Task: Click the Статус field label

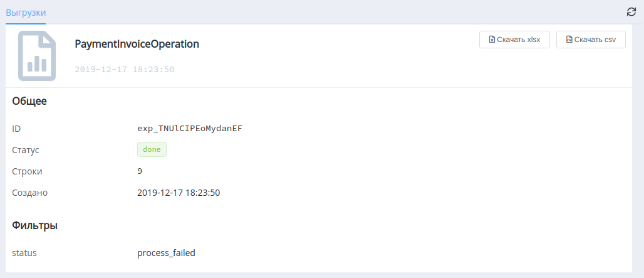Action: tap(26, 150)
